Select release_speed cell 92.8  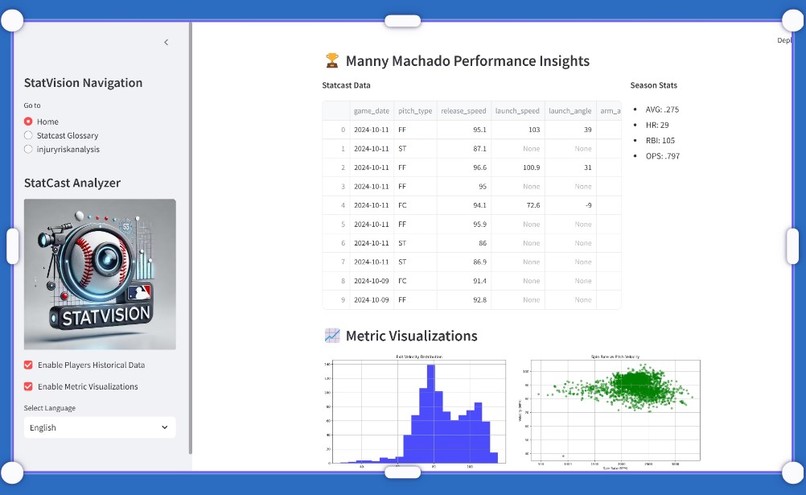464,300
